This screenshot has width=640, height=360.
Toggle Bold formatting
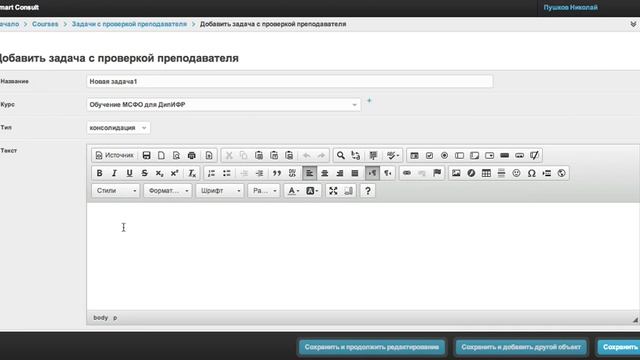[99, 173]
